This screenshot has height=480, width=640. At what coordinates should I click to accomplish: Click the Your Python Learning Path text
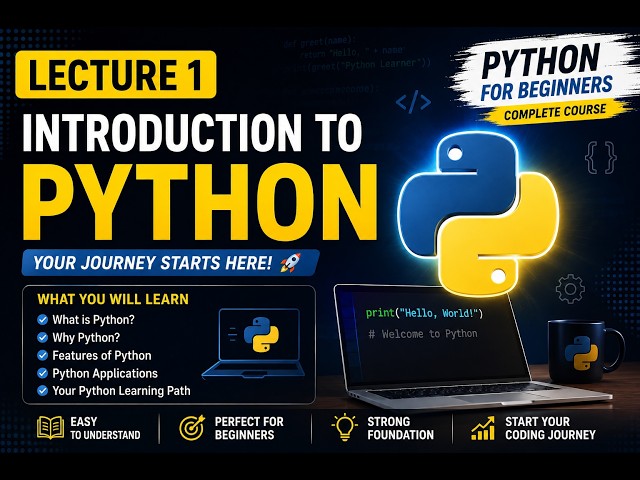[121, 391]
